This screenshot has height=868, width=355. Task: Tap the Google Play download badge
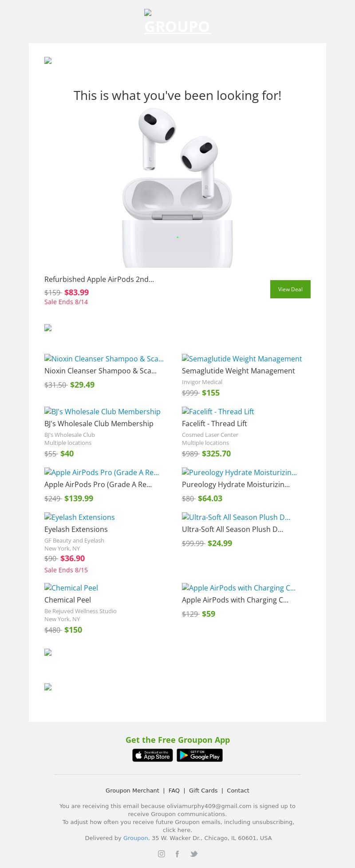[200, 755]
